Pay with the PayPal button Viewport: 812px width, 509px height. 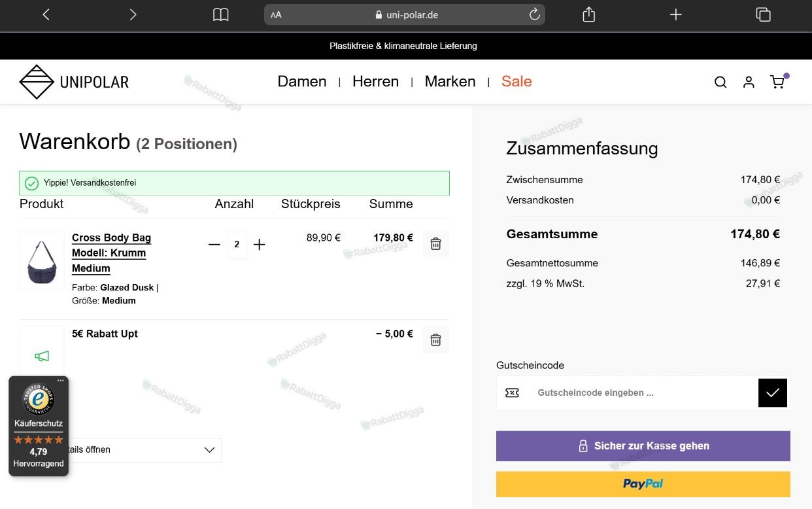643,484
